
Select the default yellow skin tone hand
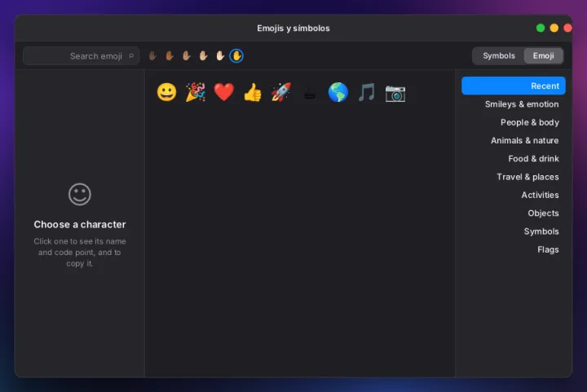point(236,55)
